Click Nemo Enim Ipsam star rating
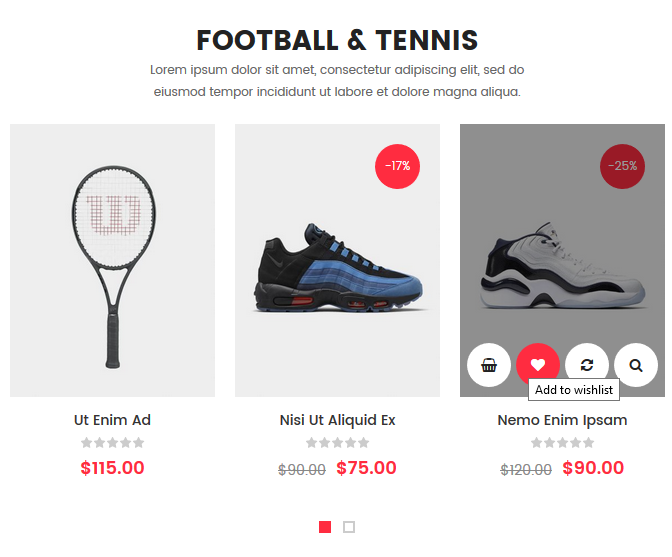Screen dimensions: 672x557 click(562, 443)
